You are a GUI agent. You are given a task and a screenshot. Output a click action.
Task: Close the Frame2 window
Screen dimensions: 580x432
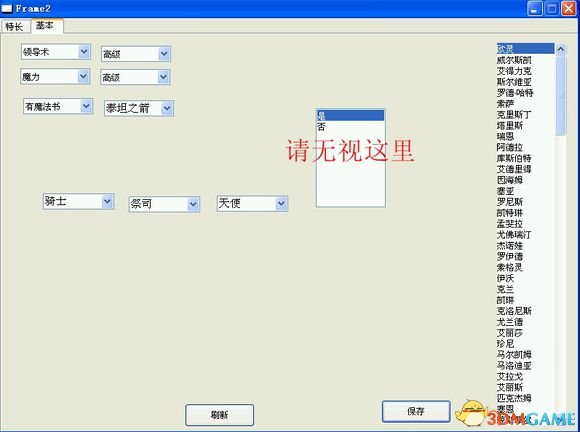point(569,8)
